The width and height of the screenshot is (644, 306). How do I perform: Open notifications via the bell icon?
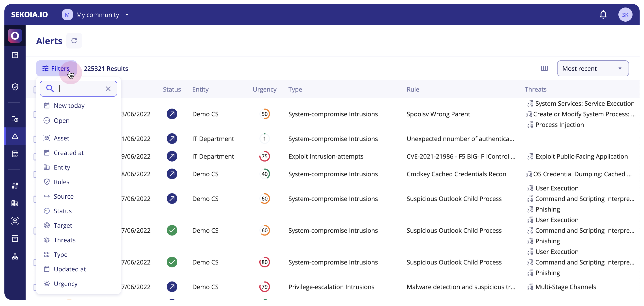(x=603, y=14)
